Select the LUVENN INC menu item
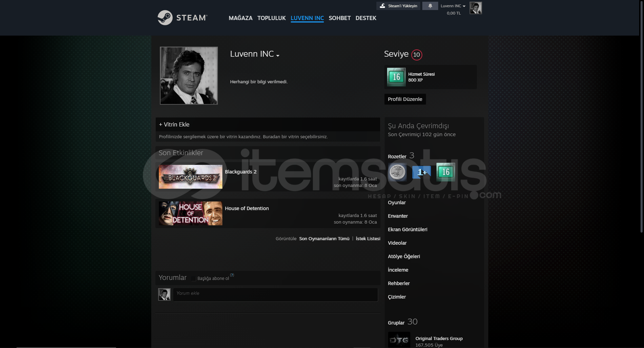The width and height of the screenshot is (644, 348). 307,18
